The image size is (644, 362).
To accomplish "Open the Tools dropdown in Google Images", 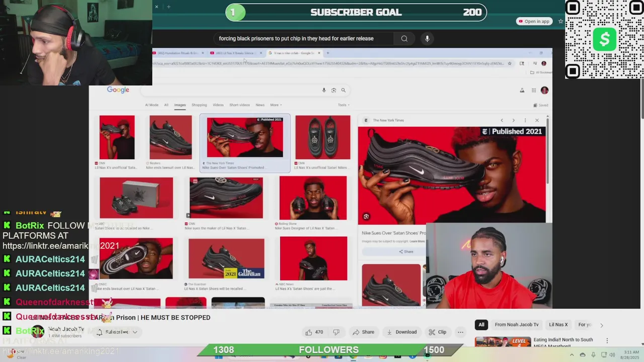I will [344, 105].
